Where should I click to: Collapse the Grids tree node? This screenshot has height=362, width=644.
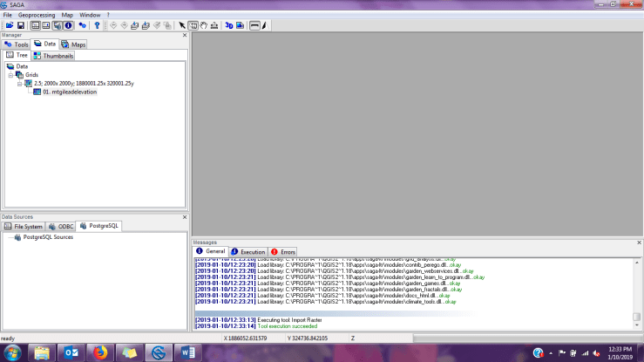pyautogui.click(x=11, y=75)
